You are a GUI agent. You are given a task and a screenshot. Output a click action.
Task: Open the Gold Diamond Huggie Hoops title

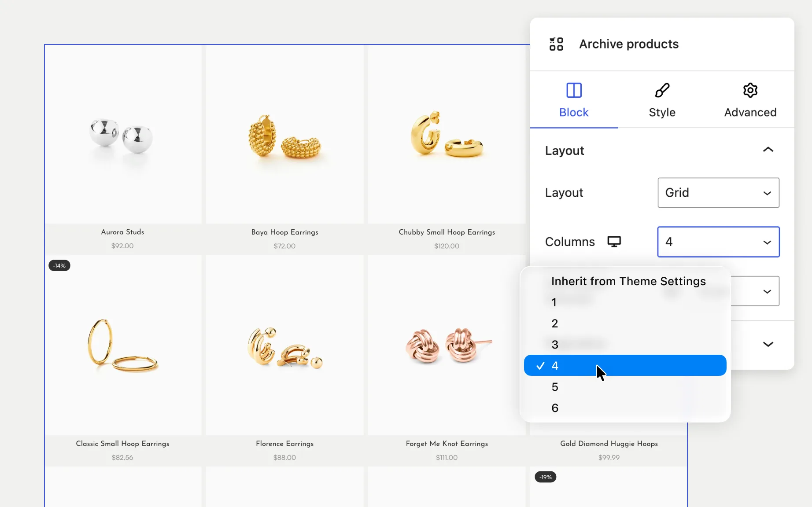609,444
